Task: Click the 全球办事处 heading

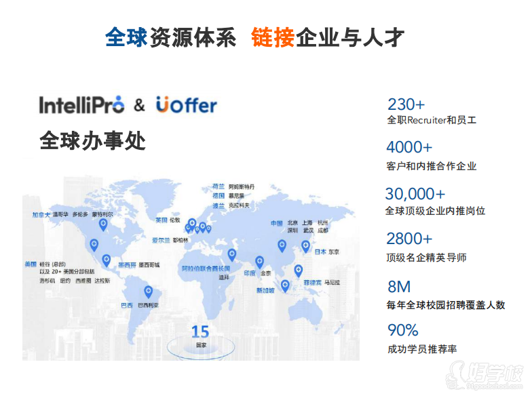Action: coord(92,141)
